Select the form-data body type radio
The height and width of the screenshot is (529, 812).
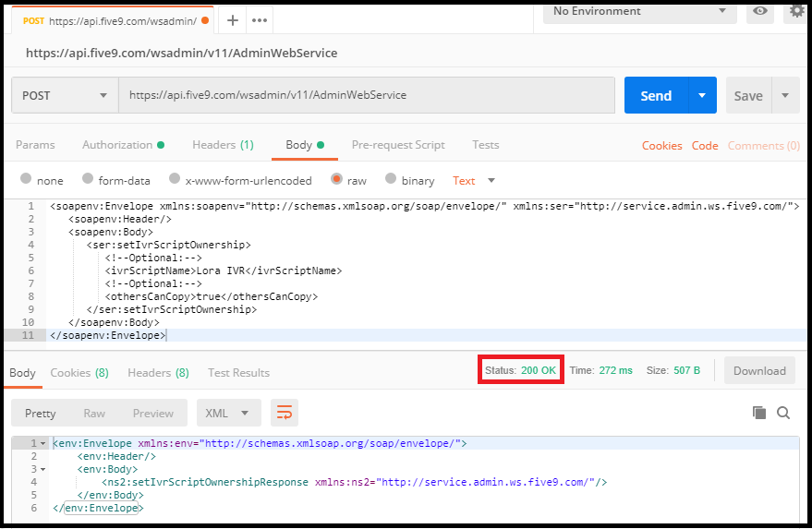pyautogui.click(x=88, y=178)
